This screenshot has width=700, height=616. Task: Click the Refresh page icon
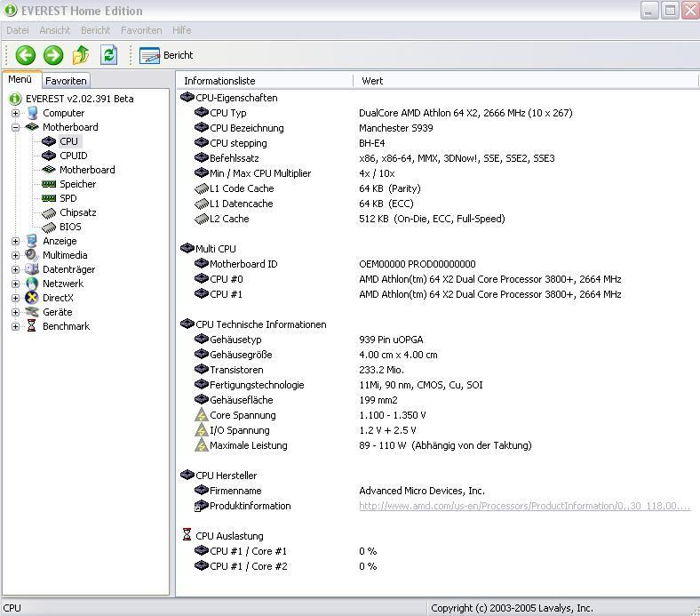tap(109, 54)
